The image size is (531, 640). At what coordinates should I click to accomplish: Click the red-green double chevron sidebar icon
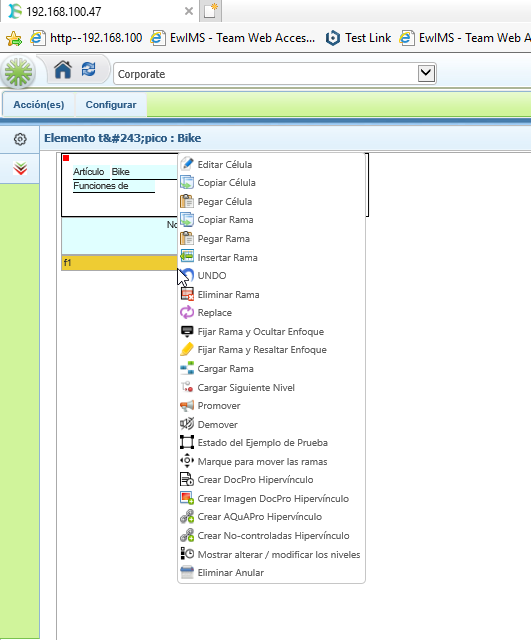20,168
